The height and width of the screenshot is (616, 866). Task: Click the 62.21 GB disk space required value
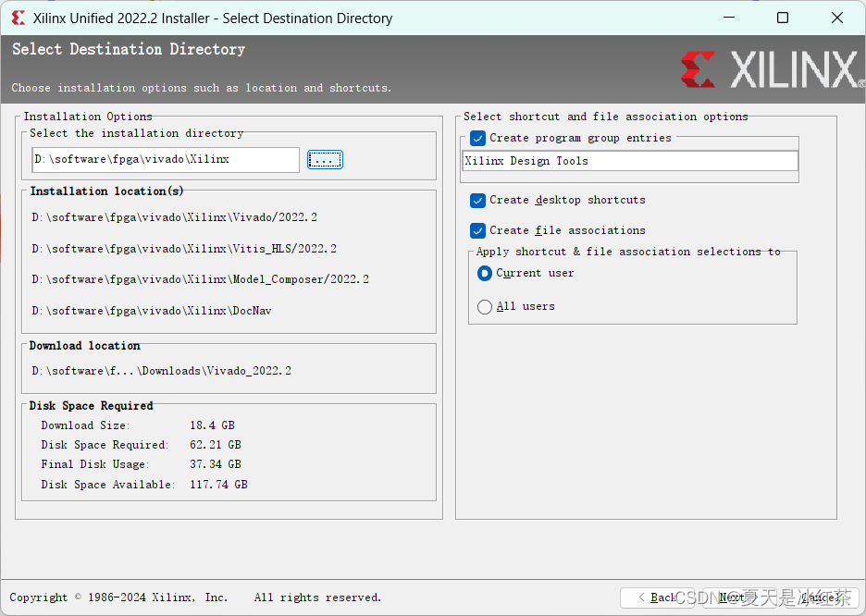point(216,445)
